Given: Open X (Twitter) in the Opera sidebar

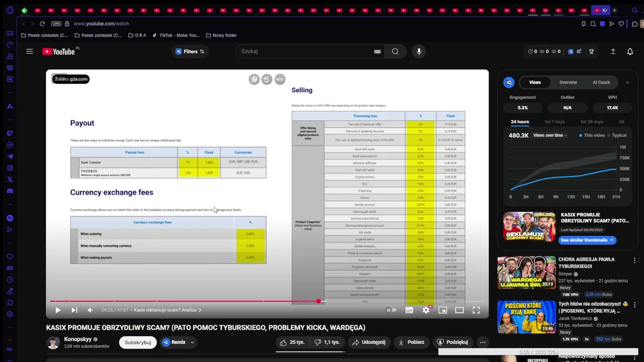Looking at the screenshot, I should (10, 179).
